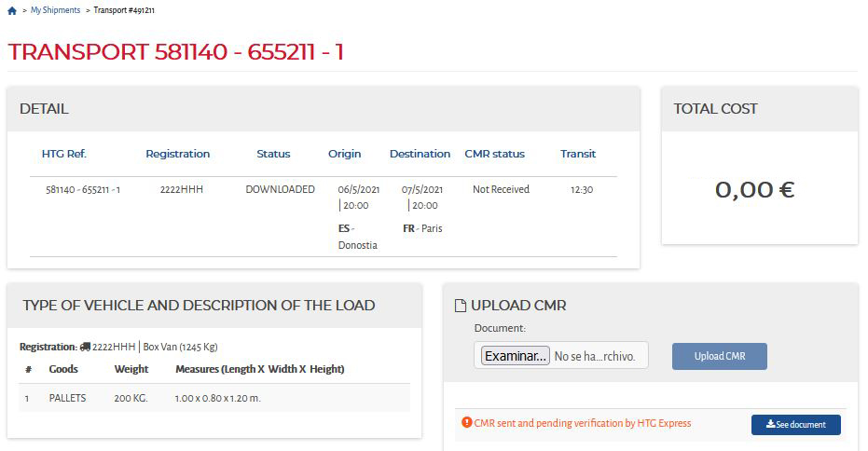Click the truck icon beside registration 2222HHH
868x451 pixels.
tap(85, 347)
